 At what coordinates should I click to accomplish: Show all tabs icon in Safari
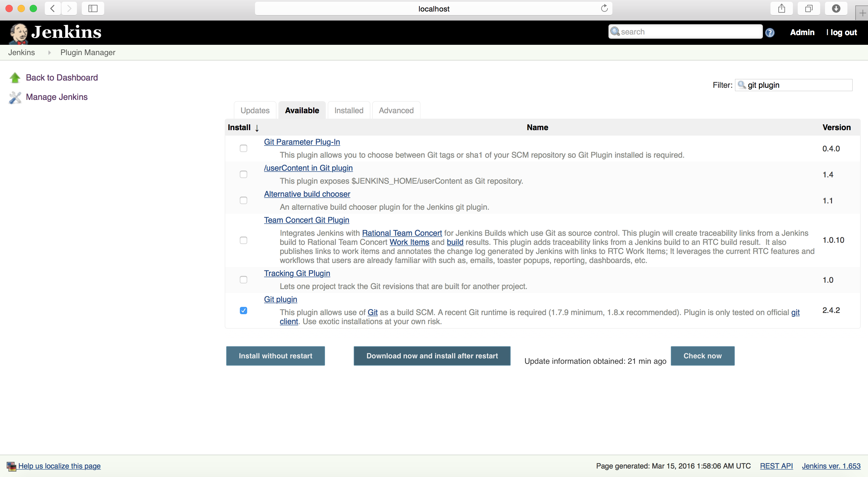click(809, 8)
